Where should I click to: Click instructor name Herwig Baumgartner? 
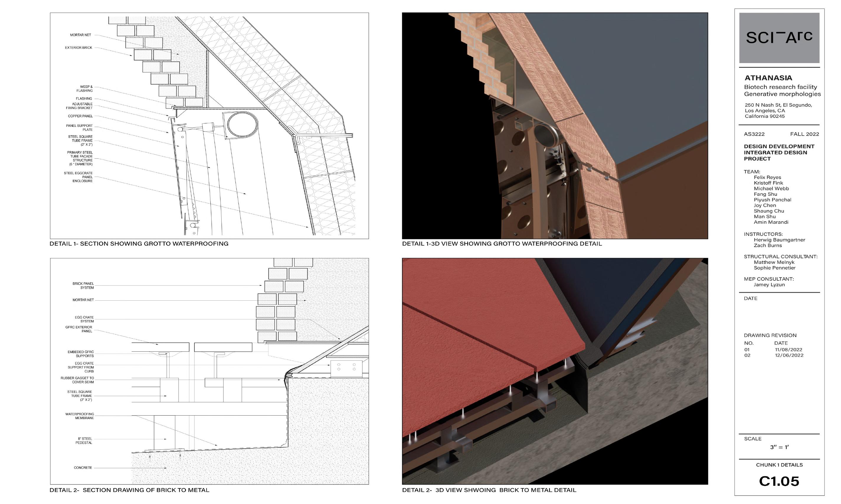coord(779,240)
